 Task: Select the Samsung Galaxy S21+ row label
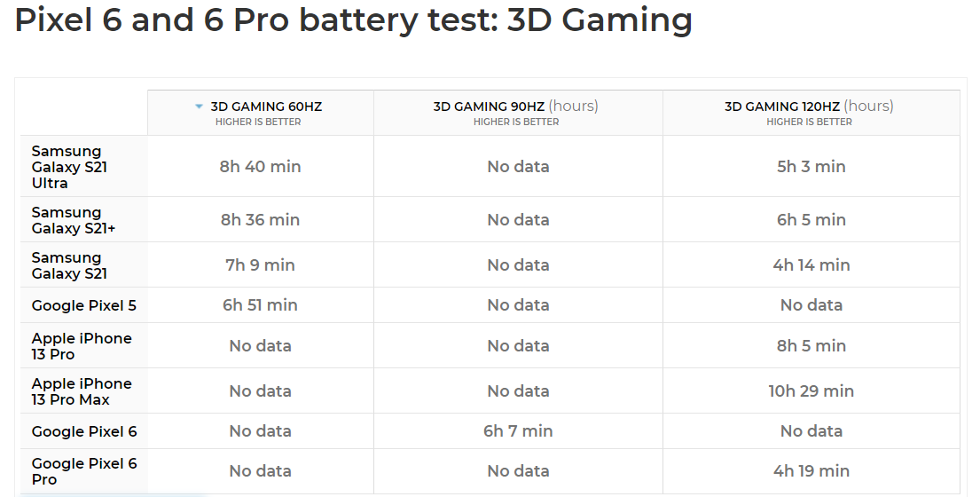[x=74, y=220]
